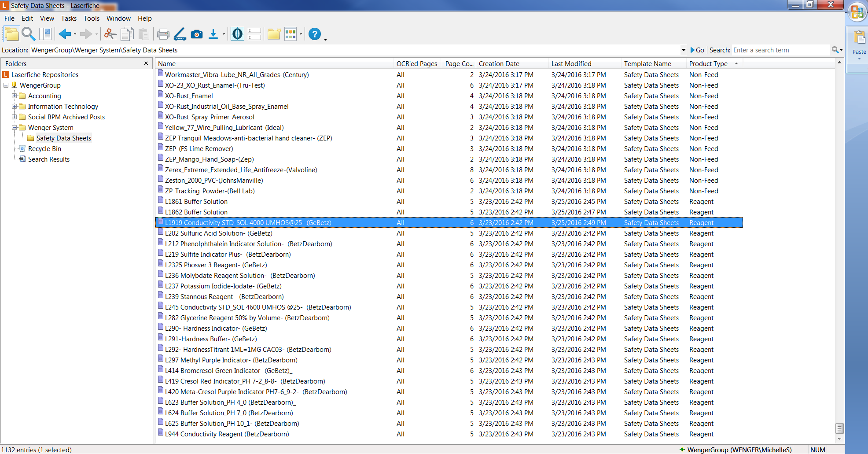Image resolution: width=868 pixels, height=454 pixels.
Task: Click the Go button beside Location
Action: tap(697, 50)
